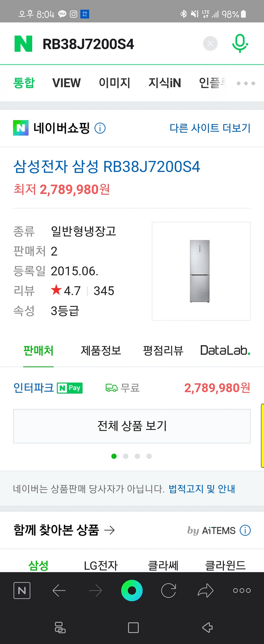
Task: Go back with the browser back arrow
Action: (59, 590)
